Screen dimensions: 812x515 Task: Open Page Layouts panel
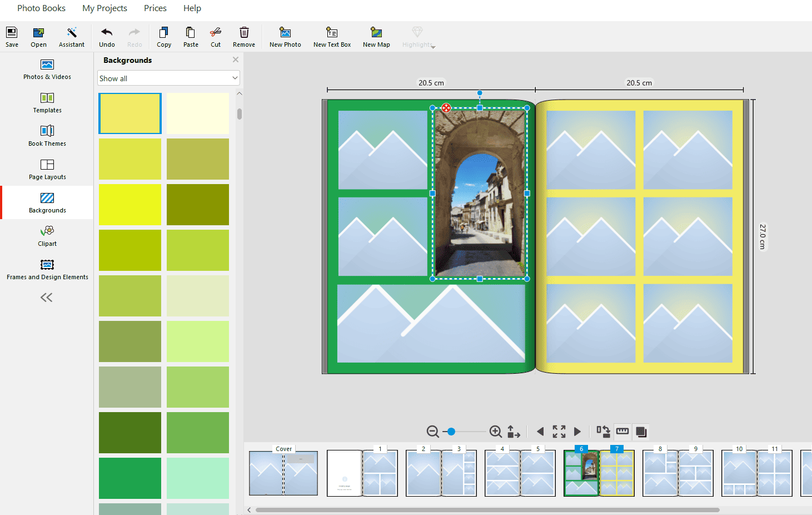pyautogui.click(x=47, y=170)
